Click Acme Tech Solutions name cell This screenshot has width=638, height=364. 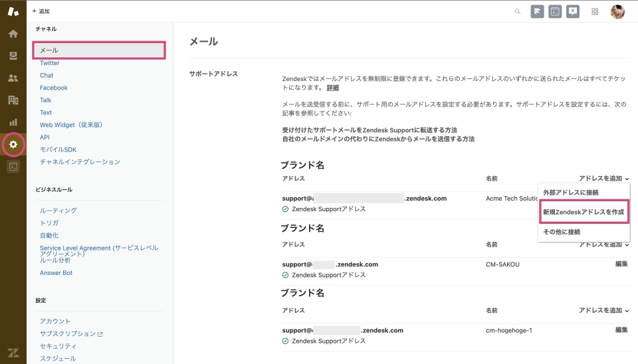click(512, 199)
